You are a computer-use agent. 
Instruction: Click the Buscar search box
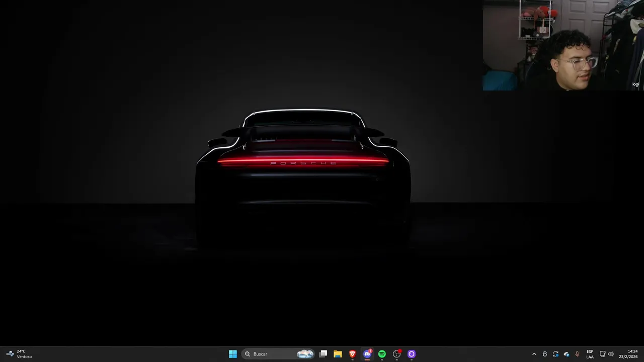(x=278, y=354)
